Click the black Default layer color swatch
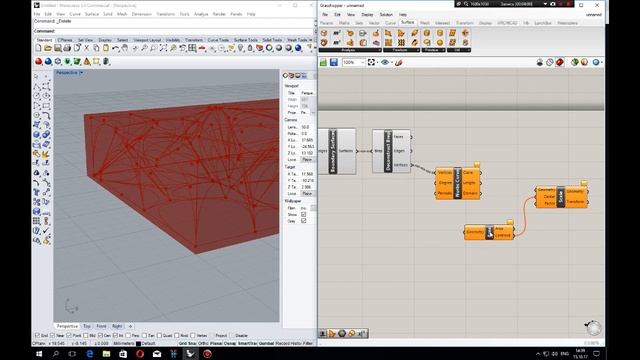The height and width of the screenshot is (360, 640). point(138,343)
